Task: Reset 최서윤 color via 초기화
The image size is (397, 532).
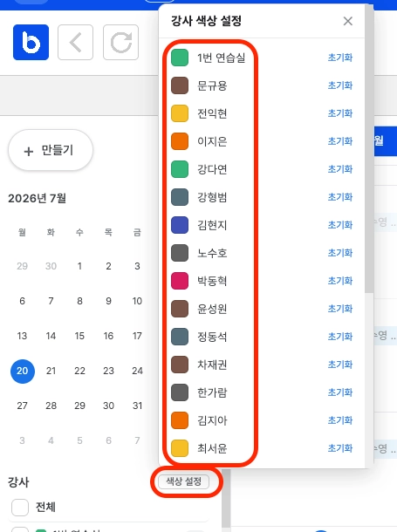Action: click(340, 448)
